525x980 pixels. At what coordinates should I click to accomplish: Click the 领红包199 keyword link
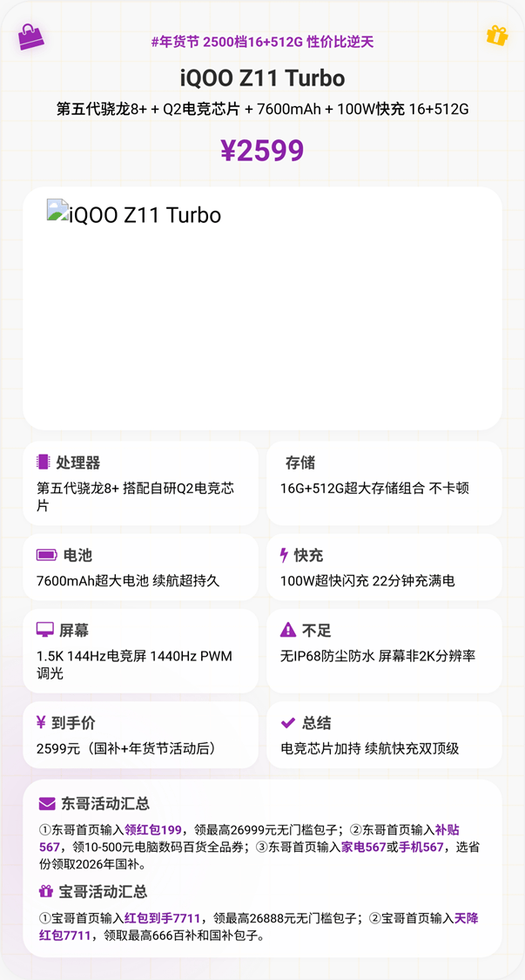(x=153, y=829)
